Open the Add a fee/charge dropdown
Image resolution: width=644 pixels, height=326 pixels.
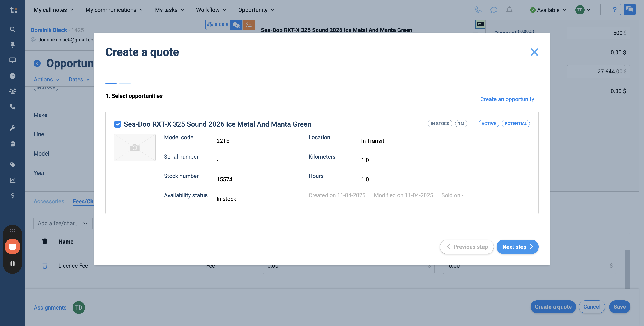(x=63, y=223)
